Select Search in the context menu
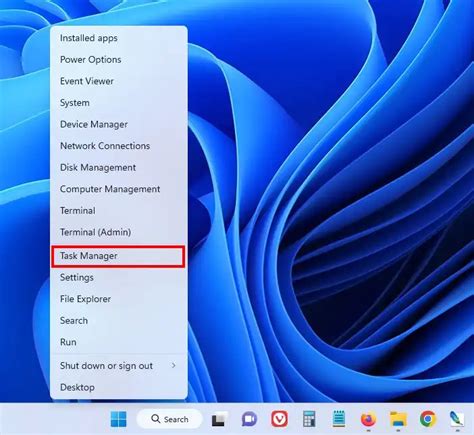The height and width of the screenshot is (435, 474). click(119, 321)
